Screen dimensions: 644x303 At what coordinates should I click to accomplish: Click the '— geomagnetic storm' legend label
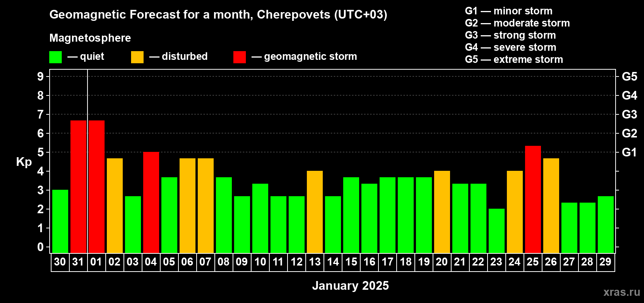(x=304, y=56)
